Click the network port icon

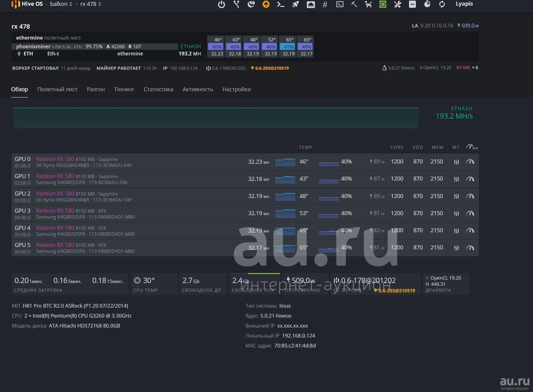pyautogui.click(x=311, y=4)
